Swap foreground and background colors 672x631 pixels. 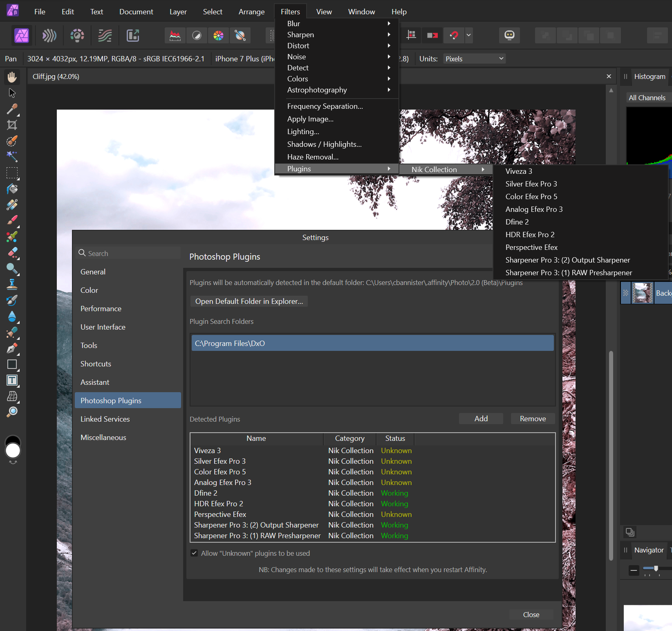coord(13,463)
